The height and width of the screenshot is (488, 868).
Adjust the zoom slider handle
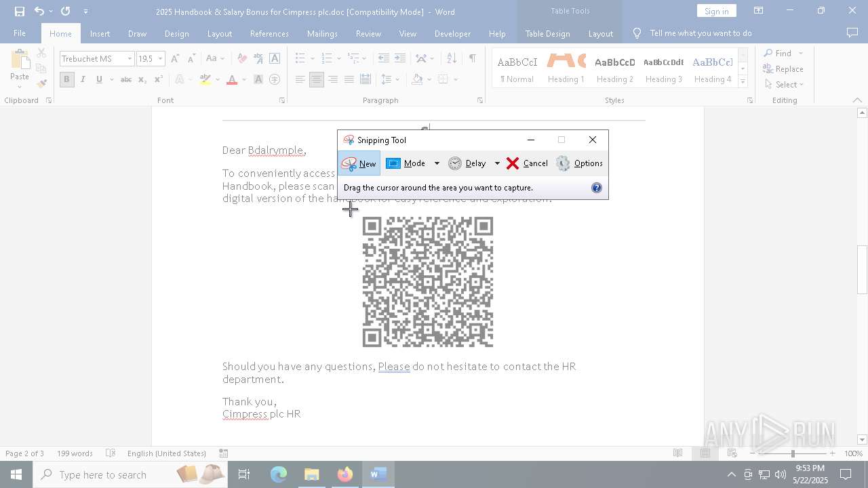pyautogui.click(x=793, y=453)
